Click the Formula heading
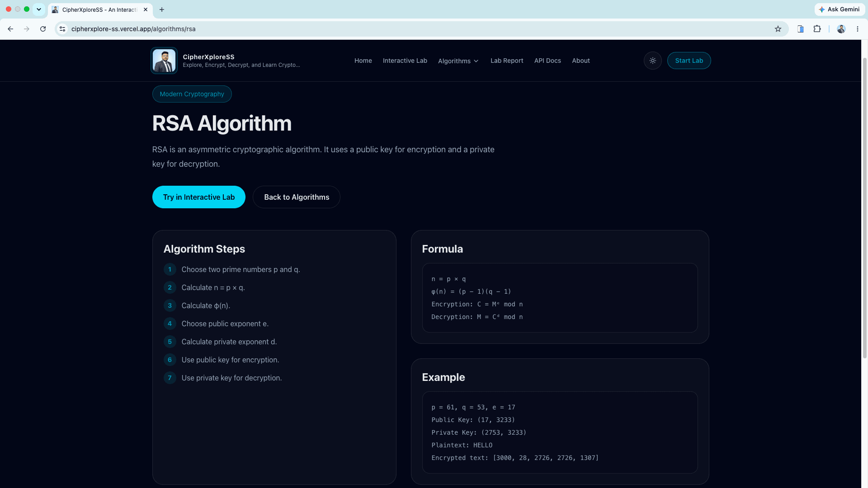 443,249
